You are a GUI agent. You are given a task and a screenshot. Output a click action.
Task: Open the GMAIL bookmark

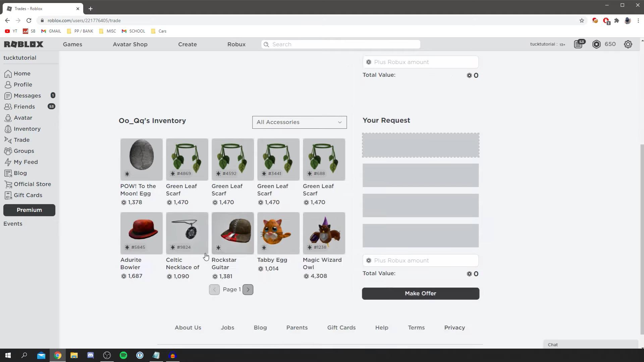tap(51, 31)
